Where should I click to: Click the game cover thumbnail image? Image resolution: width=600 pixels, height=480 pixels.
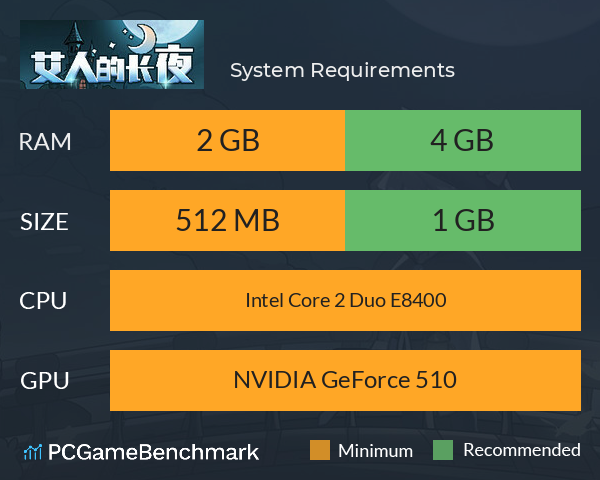point(112,54)
